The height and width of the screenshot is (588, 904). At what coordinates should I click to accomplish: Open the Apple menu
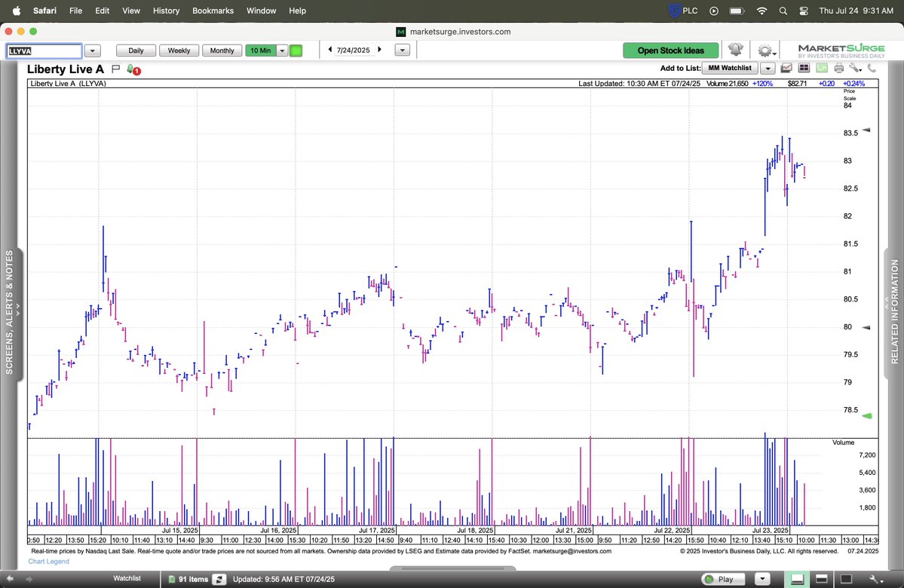tap(16, 11)
